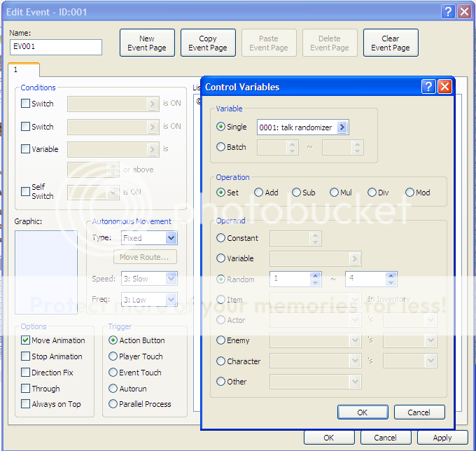Image resolution: width=476 pixels, height=451 pixels.
Task: Click the Graphic preview box
Action: [x=46, y=272]
